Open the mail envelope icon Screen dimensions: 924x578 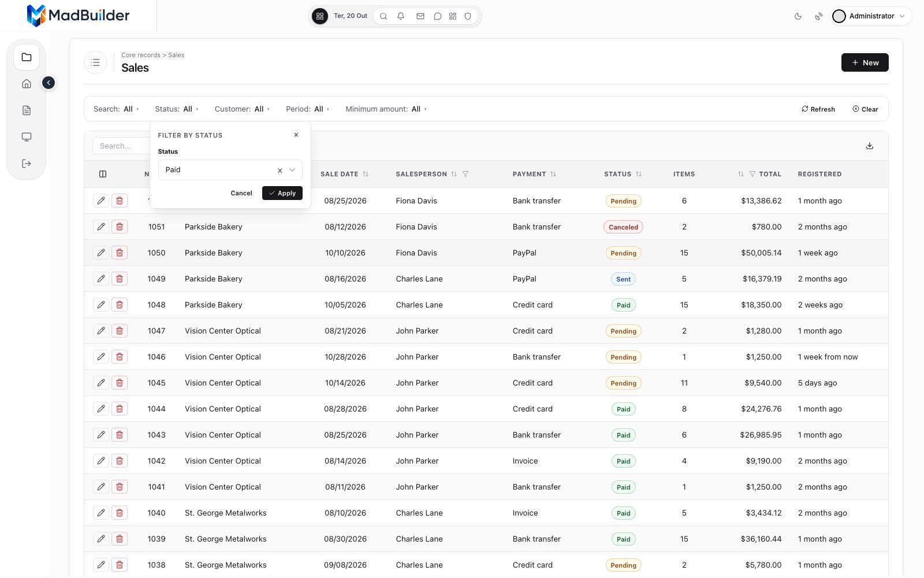coord(420,16)
